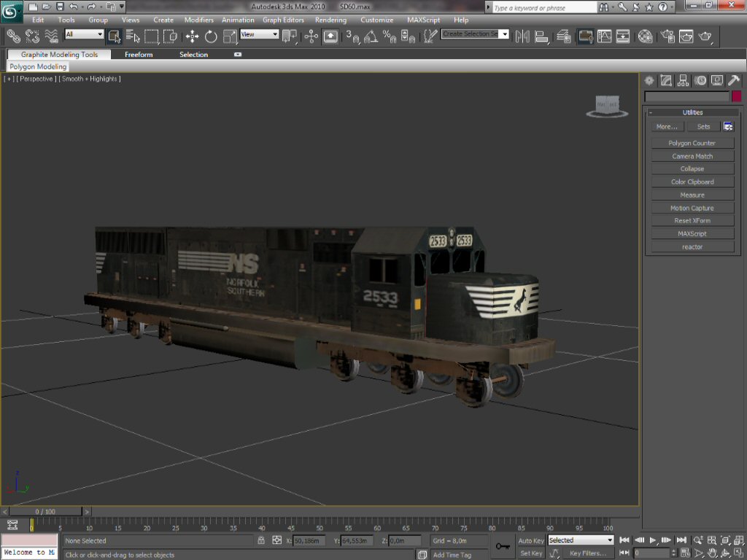
Task: Click the object color swatch
Action: 737,96
